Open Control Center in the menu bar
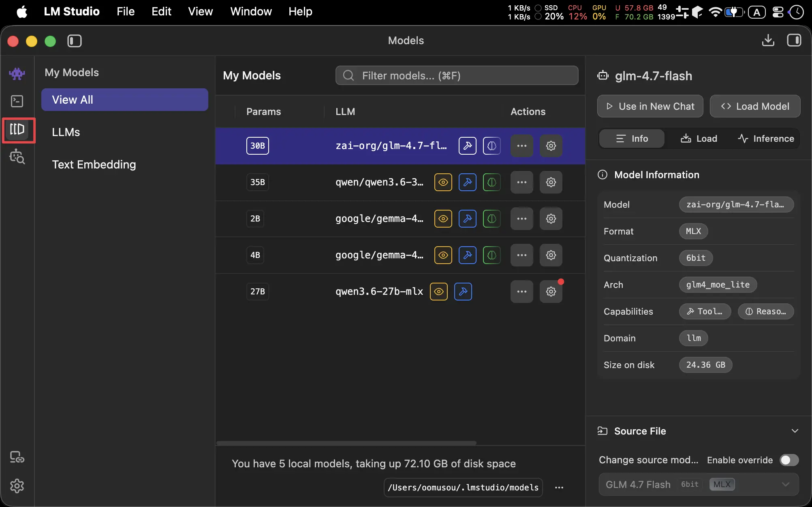Screen dimensions: 812x507 pyautogui.click(x=778, y=12)
